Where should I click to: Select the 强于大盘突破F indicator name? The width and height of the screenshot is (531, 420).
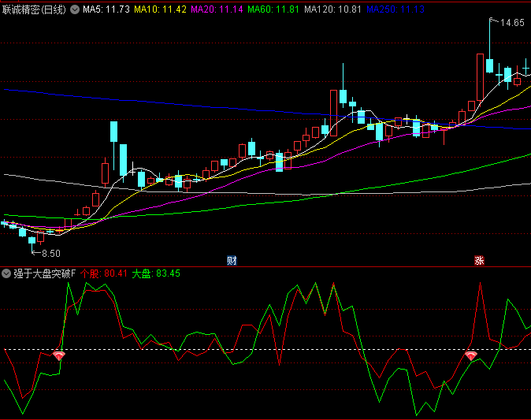coord(44,273)
